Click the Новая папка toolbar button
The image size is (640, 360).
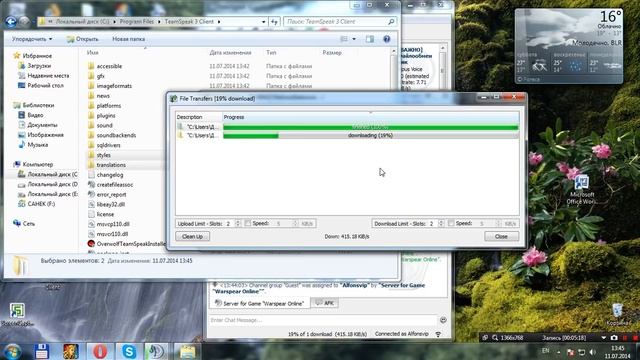tap(129, 39)
